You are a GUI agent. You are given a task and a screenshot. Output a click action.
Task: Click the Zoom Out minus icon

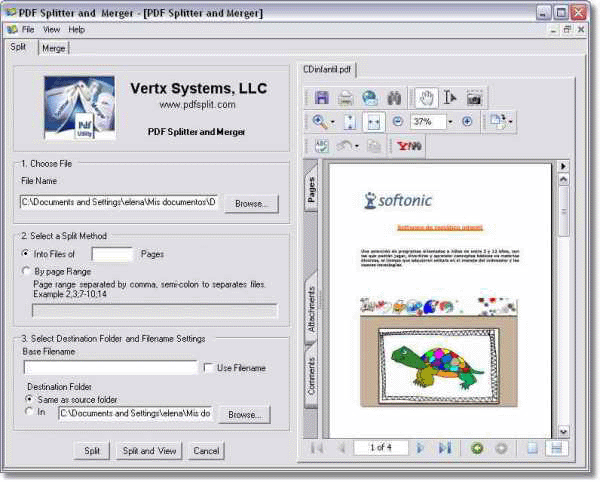[x=398, y=122]
